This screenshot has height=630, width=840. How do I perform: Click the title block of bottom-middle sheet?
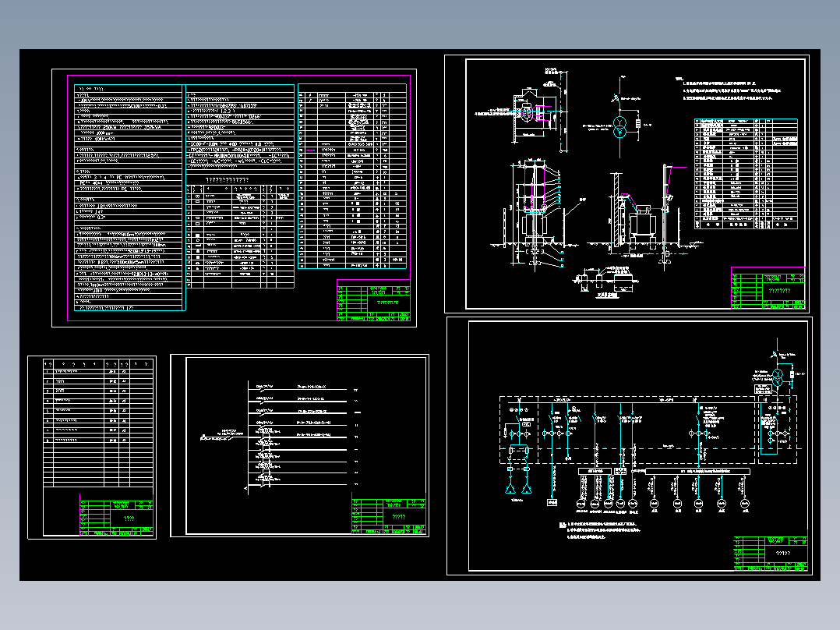coord(389,516)
